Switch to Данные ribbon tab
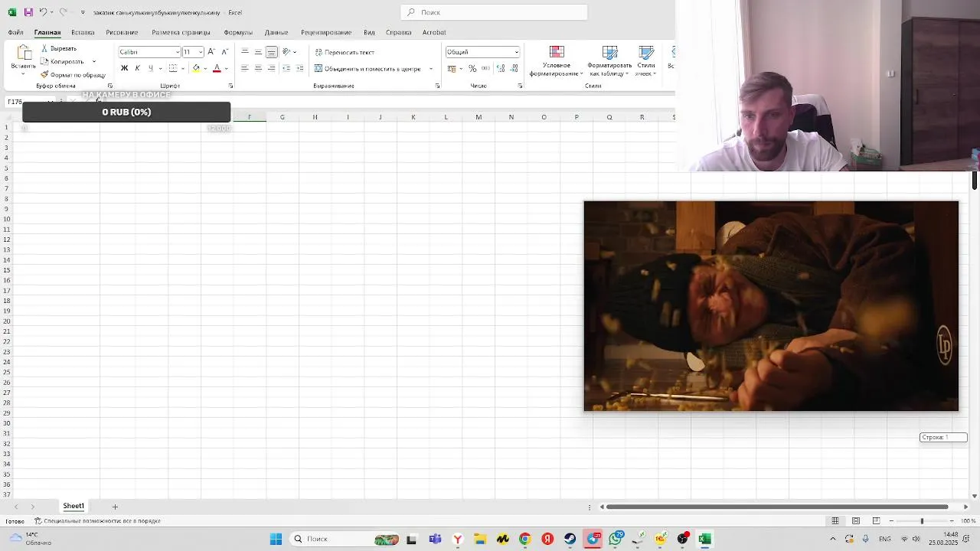The width and height of the screenshot is (980, 551). (x=276, y=32)
